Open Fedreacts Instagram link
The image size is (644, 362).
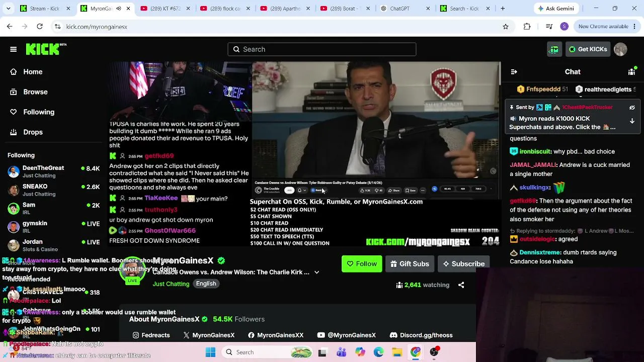[151, 335]
